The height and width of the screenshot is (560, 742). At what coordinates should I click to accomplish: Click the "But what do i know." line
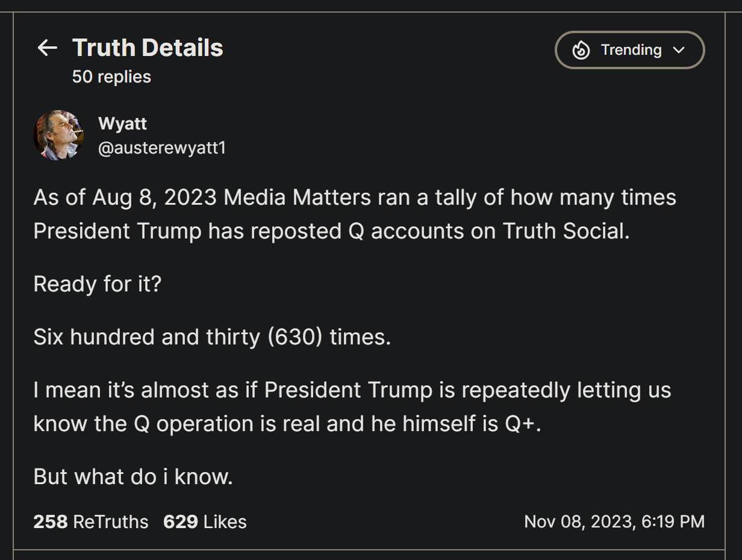coord(133,477)
